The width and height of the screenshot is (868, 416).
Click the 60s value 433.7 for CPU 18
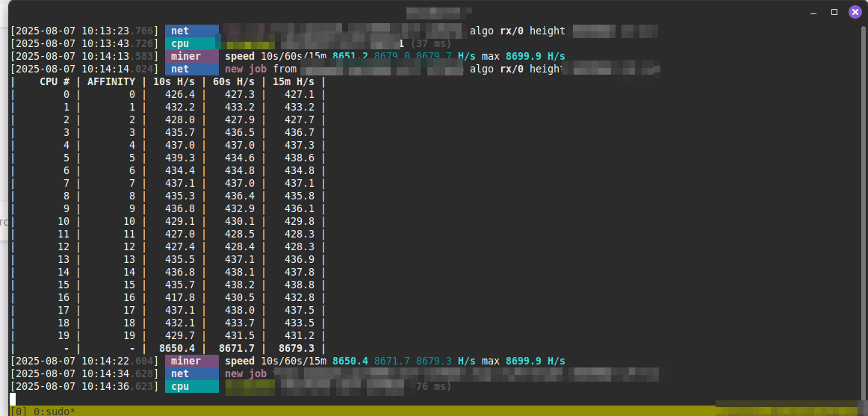point(240,323)
